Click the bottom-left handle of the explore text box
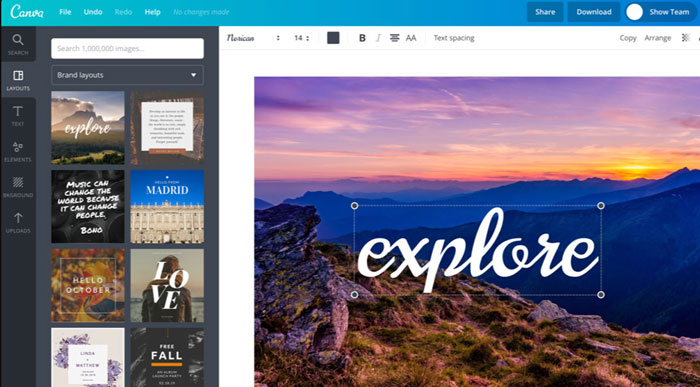Screen dimensions: 700x387 coord(354,295)
